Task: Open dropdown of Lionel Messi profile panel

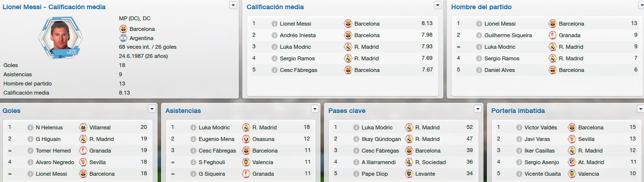Action: point(233,5)
